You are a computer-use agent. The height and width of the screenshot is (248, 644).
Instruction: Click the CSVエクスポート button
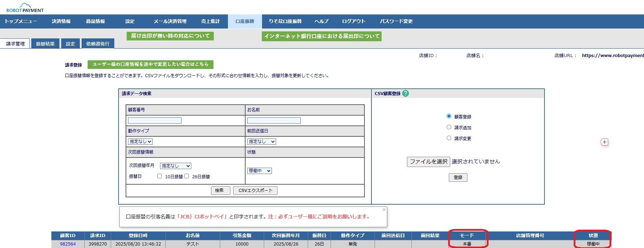click(255, 191)
